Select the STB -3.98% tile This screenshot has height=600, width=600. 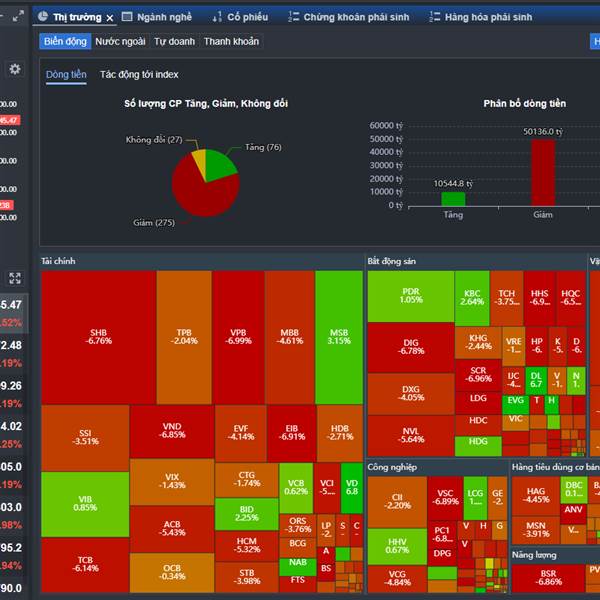246,577
